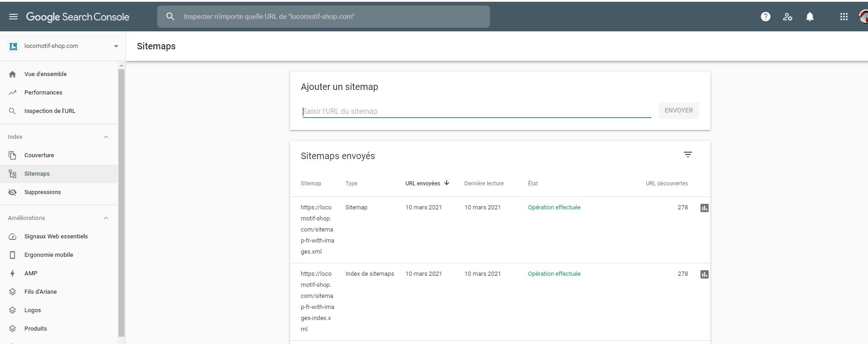Viewport: 868px width, 344px height.
Task: Open the sitemap-fr-with-images-index.xml row
Action: pos(500,302)
